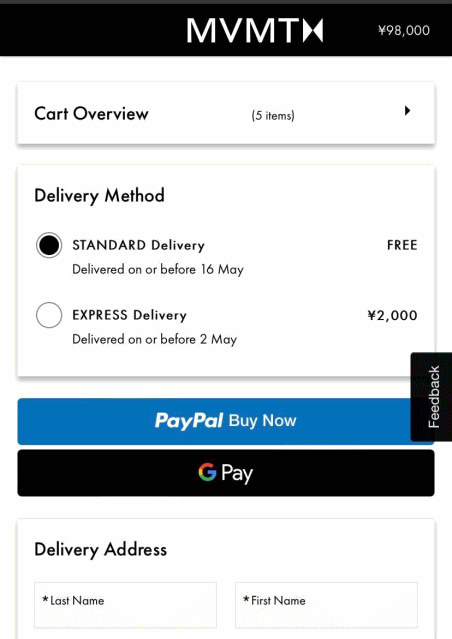This screenshot has width=452, height=639.
Task: Click the FREE standard delivery price
Action: (x=402, y=245)
